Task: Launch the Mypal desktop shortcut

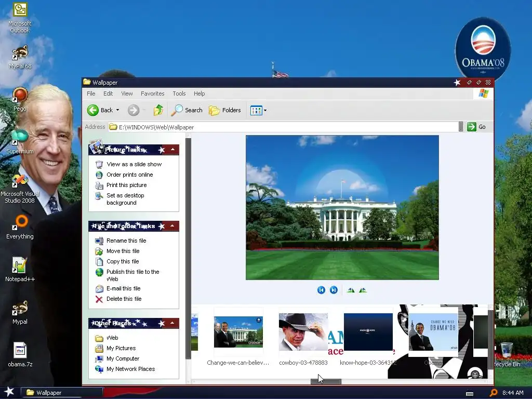Action: 20,312
